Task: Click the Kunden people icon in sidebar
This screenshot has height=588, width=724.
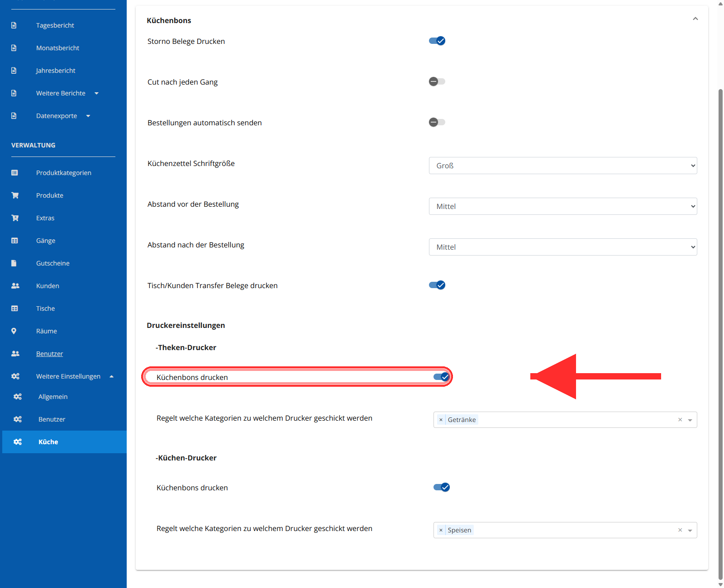Action: (x=15, y=286)
